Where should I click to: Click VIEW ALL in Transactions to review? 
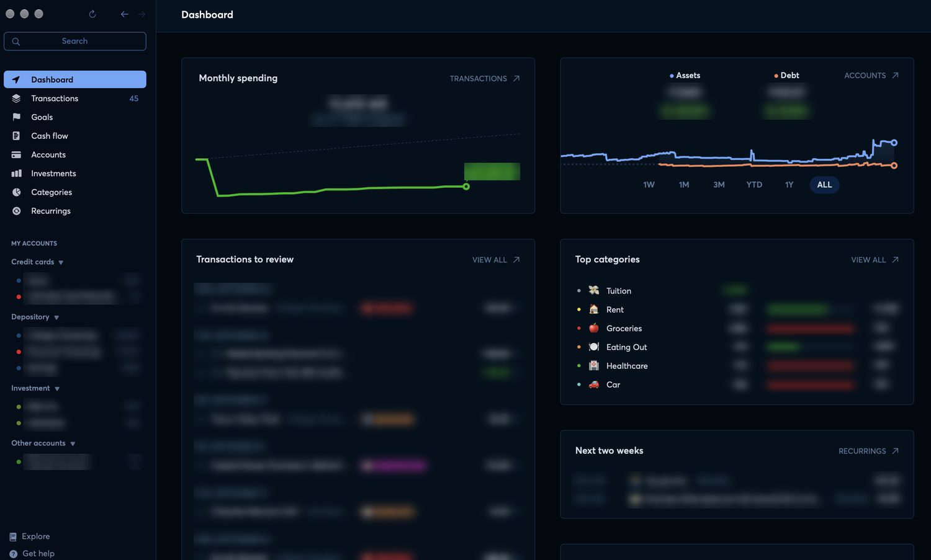click(x=496, y=260)
